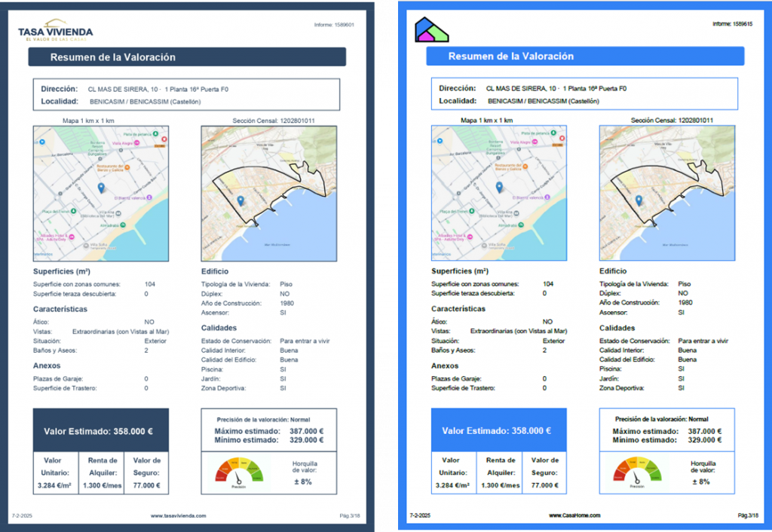
Task: Open the www.tasavivienda.com footer link
Action: coord(178,515)
